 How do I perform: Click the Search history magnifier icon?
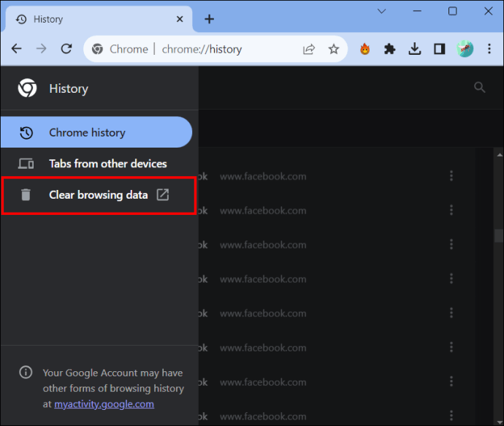pyautogui.click(x=480, y=87)
